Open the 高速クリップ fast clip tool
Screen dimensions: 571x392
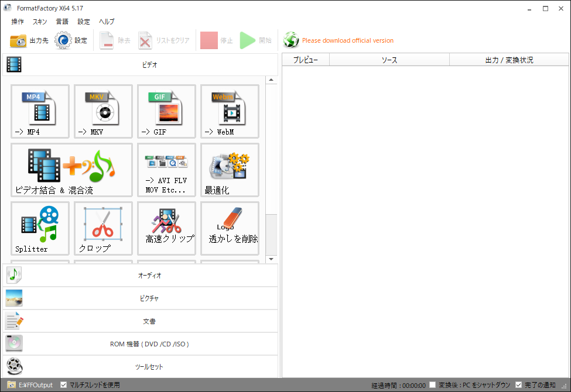point(166,229)
